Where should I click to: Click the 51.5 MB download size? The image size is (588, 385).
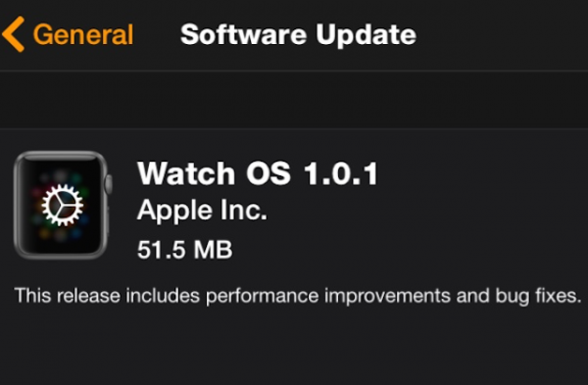[x=185, y=249]
